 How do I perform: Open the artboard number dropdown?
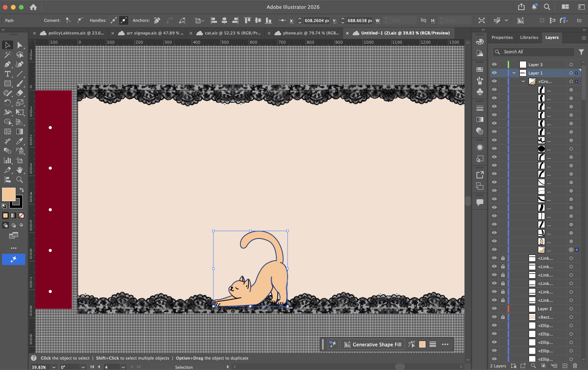pyautogui.click(x=123, y=367)
